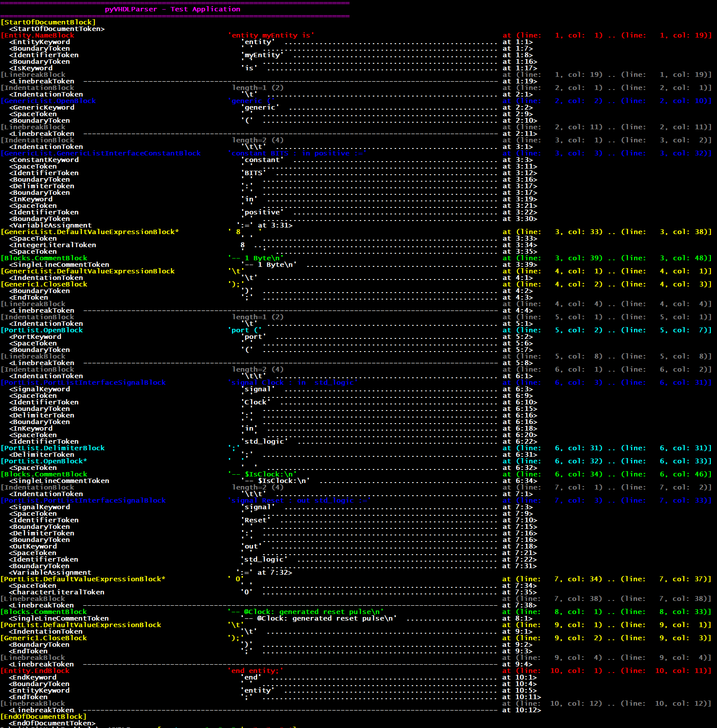Select green '-- @Clock: generated reset pulse\n' block string
This screenshot has width=717, height=728.
coord(306,612)
